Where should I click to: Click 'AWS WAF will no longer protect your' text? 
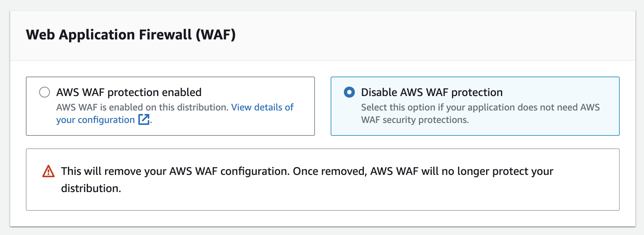[462, 171]
